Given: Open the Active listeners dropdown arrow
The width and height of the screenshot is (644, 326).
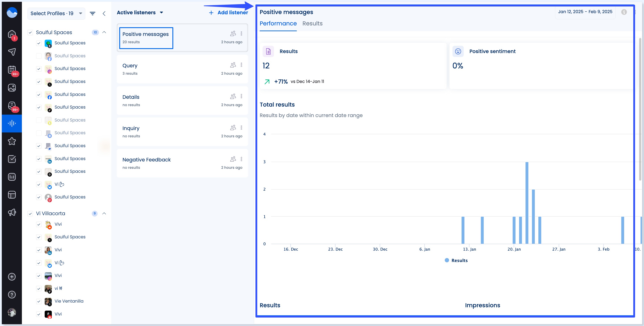Looking at the screenshot, I should (161, 12).
